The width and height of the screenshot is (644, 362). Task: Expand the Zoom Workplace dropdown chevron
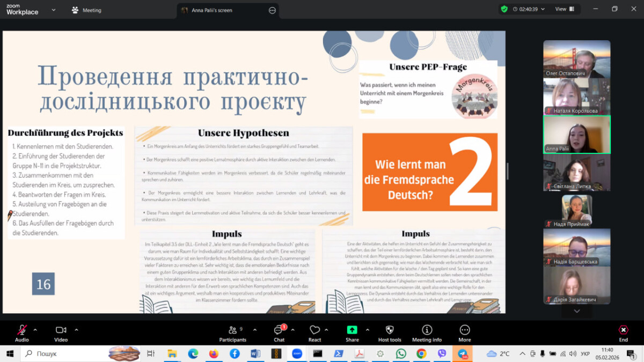[x=53, y=10]
